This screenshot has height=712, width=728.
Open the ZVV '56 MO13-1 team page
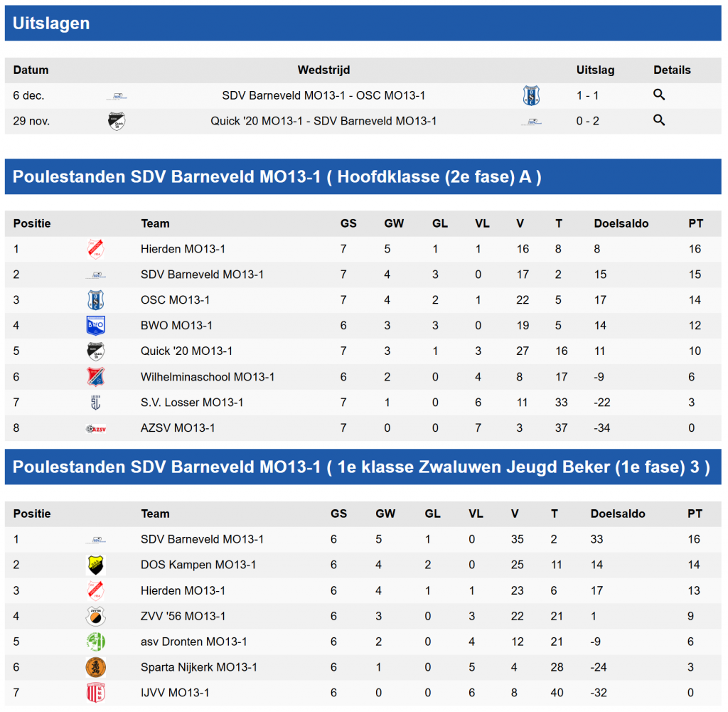[181, 615]
